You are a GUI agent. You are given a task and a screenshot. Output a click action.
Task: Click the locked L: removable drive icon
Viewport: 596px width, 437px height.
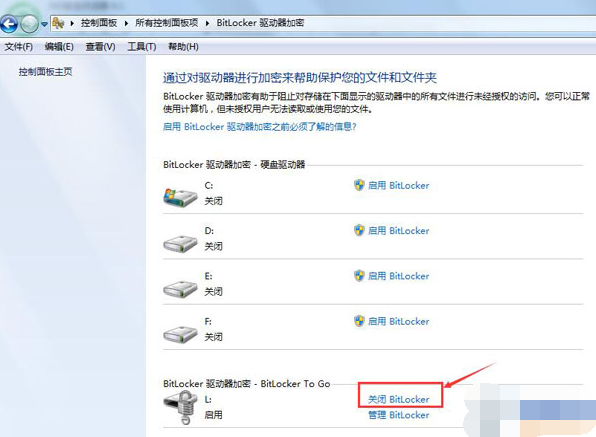click(181, 408)
